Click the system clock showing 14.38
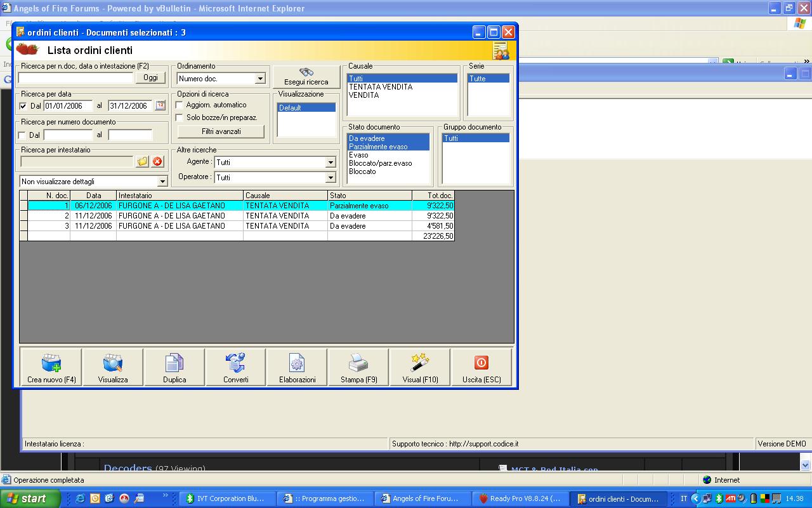Image resolution: width=812 pixels, height=508 pixels. click(794, 499)
